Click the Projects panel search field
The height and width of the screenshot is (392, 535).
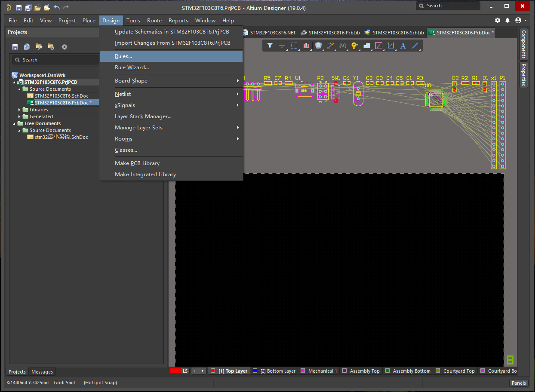click(56, 60)
